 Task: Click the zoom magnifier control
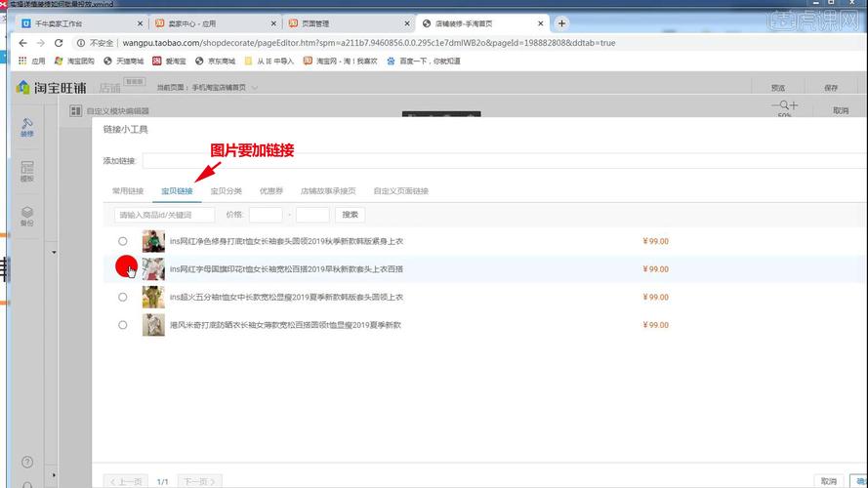pos(784,104)
